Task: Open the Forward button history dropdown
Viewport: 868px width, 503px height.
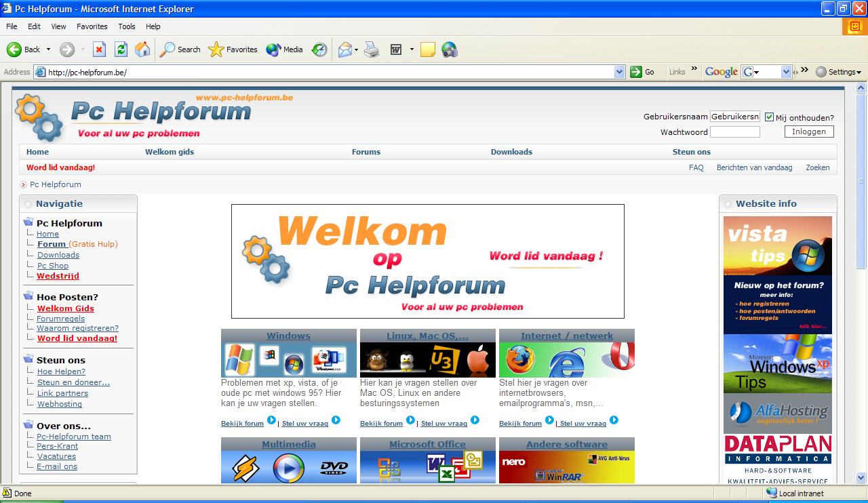Action: 83,49
